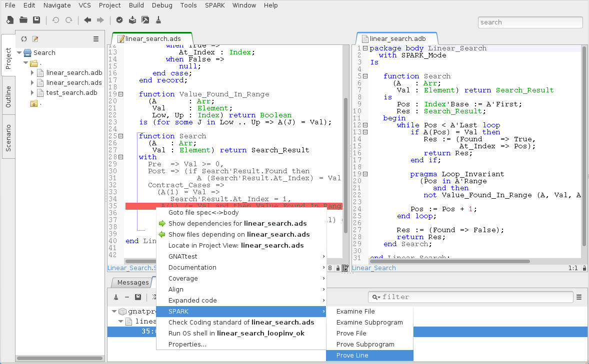Expand the test_search.adb tree entry
This screenshot has height=364, width=589.
32,92
